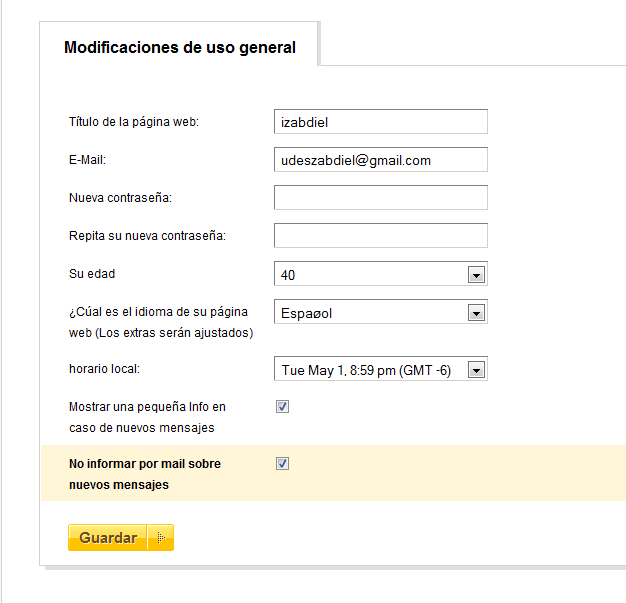Focus the 'Repita su nueva contraseña' field

point(380,236)
